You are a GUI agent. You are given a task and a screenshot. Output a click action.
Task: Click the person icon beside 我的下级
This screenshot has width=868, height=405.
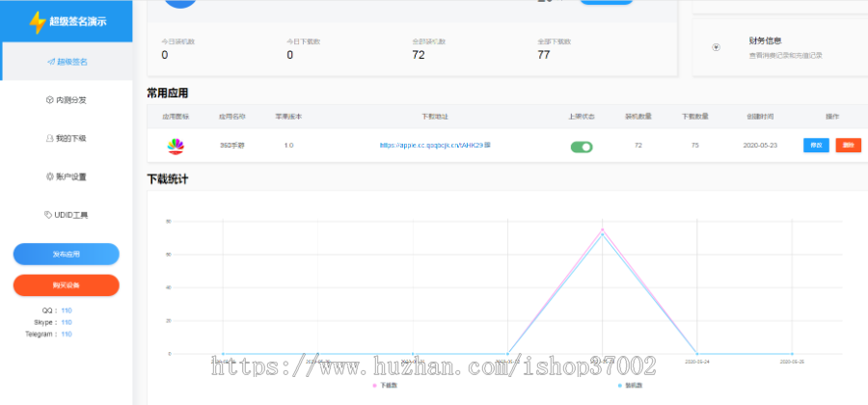coord(49,138)
